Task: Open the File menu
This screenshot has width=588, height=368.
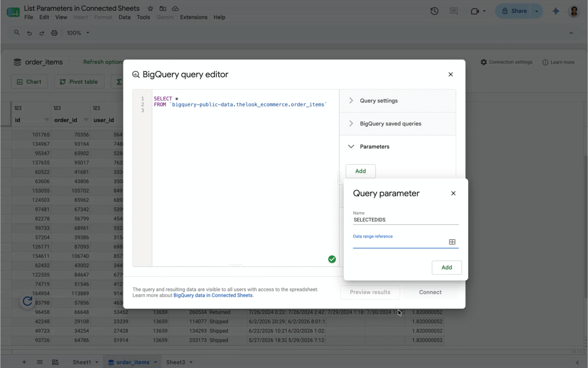Action: (x=29, y=17)
